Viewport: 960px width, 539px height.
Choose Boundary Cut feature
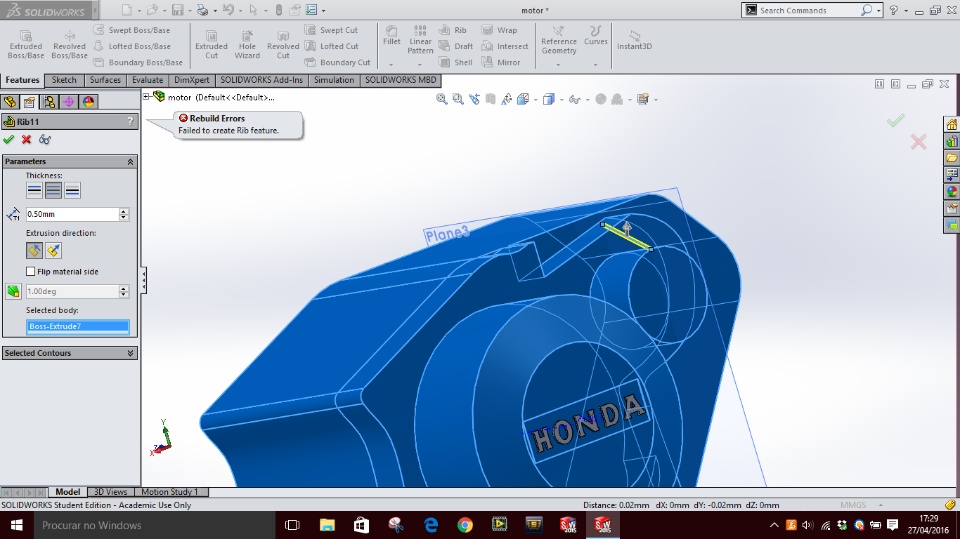338,62
